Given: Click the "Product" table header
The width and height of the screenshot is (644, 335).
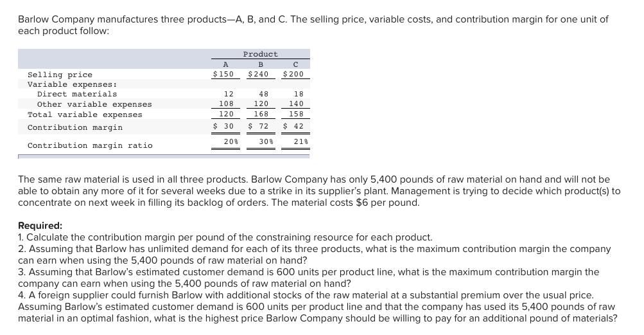Looking at the screenshot, I should tap(261, 54).
